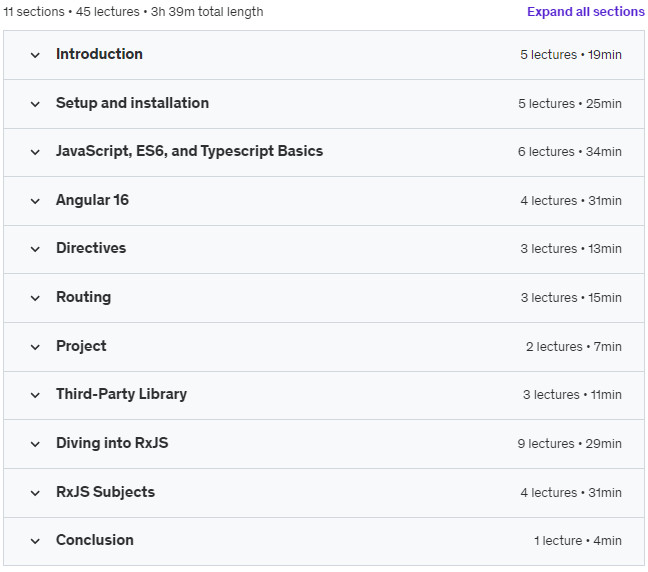Click '1 lecture • 4min' text

578,541
